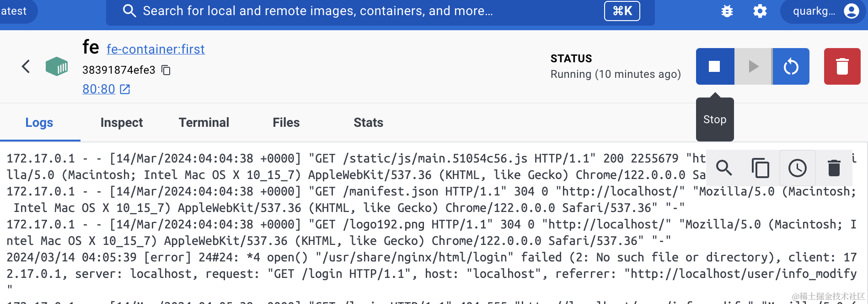Search within the container logs
Viewport: 868px width, 304px height.
pos(724,168)
